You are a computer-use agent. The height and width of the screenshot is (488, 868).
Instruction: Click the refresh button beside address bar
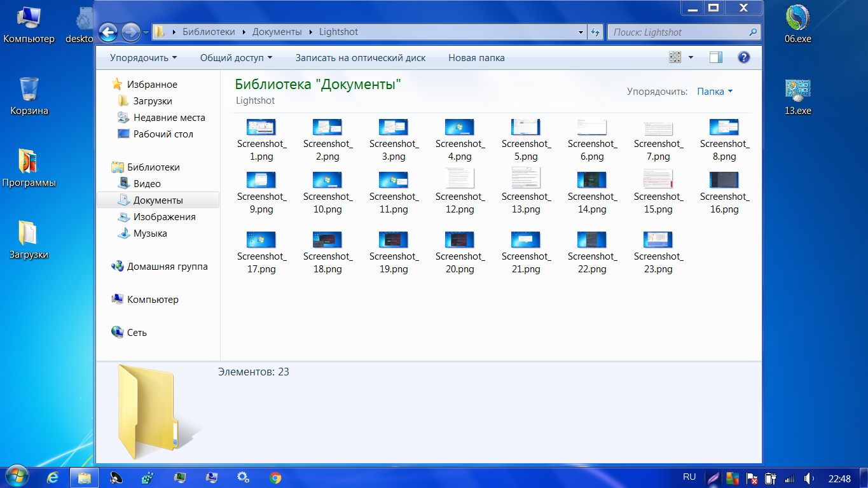click(595, 32)
